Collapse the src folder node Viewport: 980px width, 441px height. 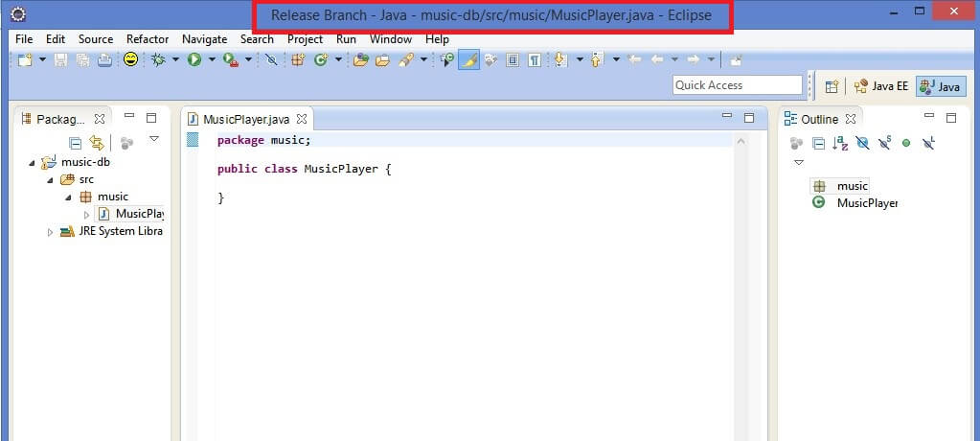(51, 180)
